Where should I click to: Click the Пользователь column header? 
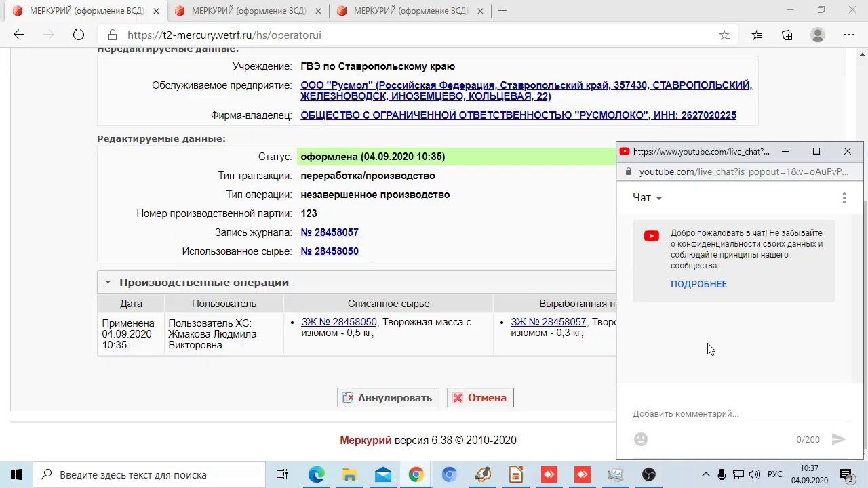pyautogui.click(x=224, y=304)
